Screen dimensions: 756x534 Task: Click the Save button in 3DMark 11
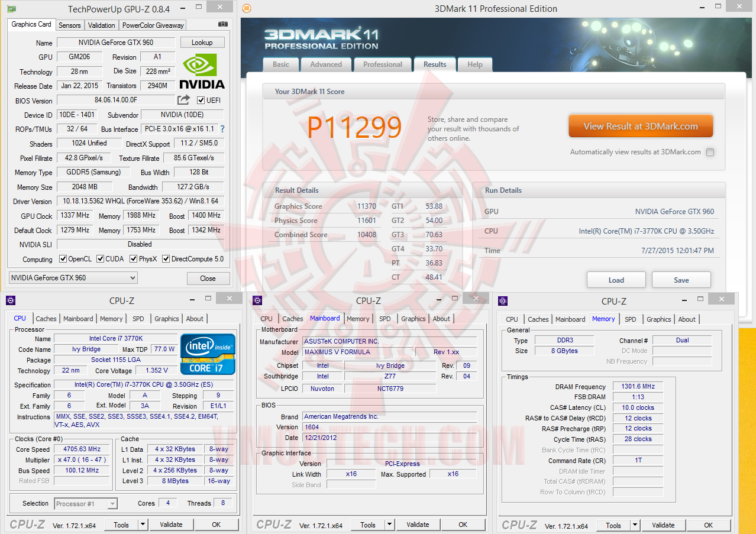[x=681, y=280]
